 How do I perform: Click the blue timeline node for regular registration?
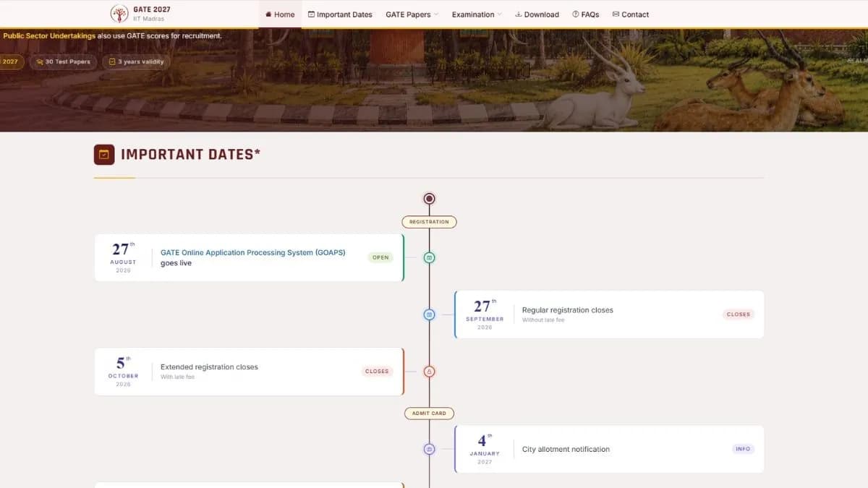click(x=429, y=314)
